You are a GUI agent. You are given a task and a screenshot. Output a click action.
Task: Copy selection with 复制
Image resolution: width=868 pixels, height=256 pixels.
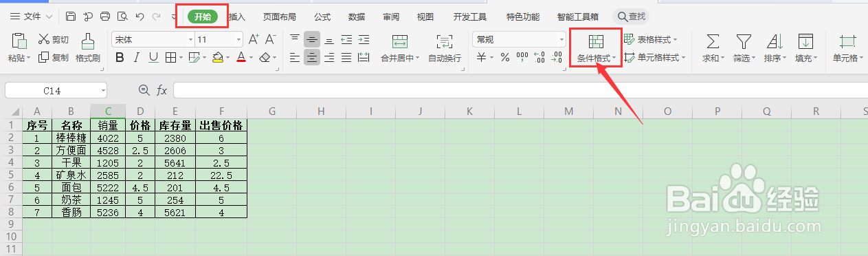(x=54, y=58)
